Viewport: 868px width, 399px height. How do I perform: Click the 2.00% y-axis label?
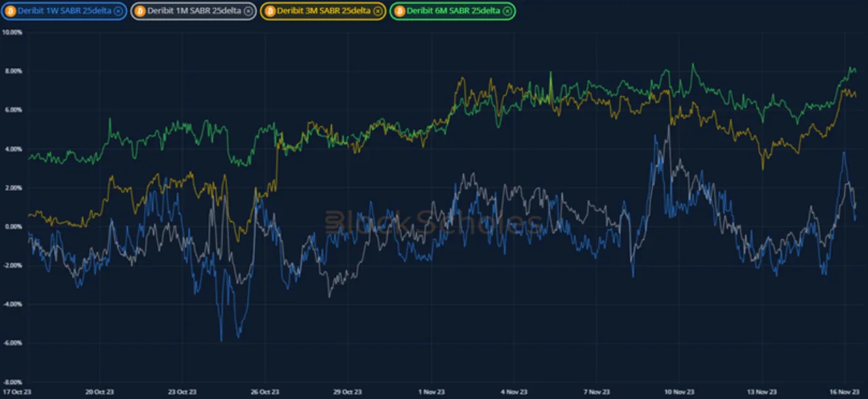click(13, 188)
